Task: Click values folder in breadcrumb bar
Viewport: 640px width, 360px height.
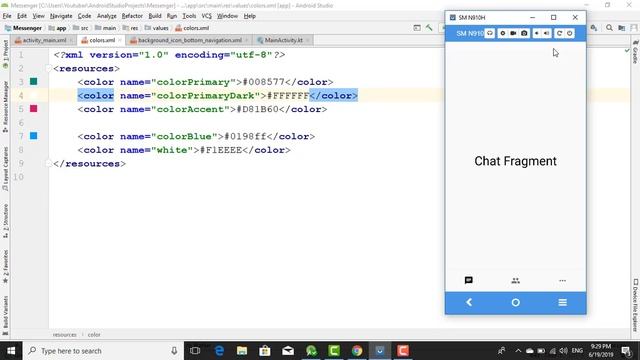Action: [x=156, y=28]
